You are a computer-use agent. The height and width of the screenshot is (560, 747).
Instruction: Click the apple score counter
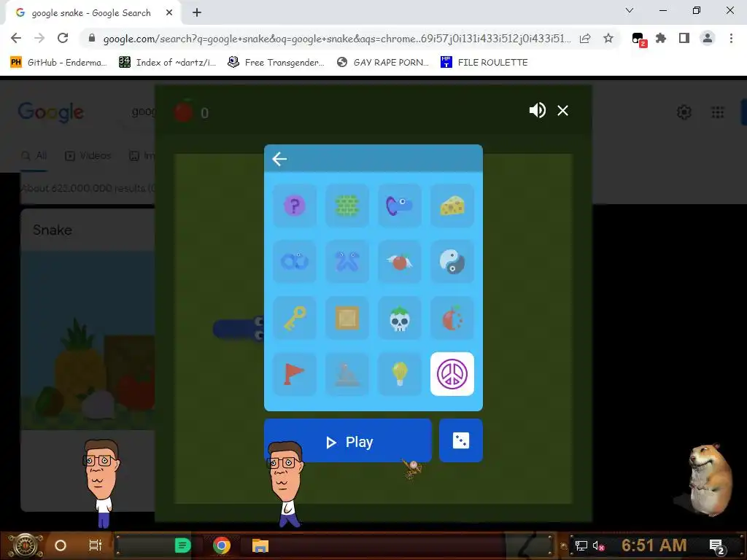tap(191, 112)
